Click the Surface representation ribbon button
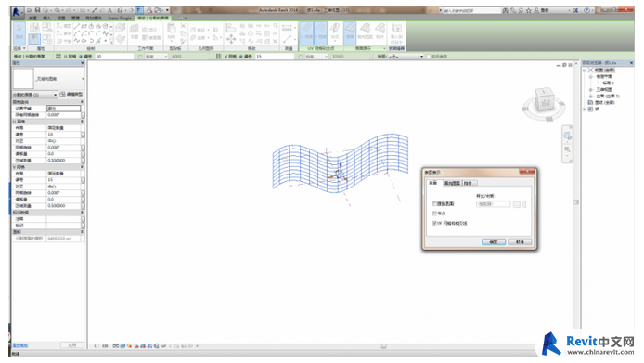The image size is (644, 363). [x=350, y=32]
